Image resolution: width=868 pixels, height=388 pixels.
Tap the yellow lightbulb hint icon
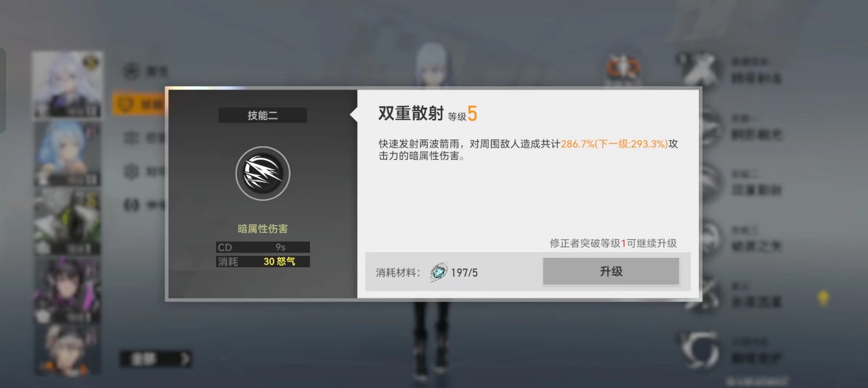pyautogui.click(x=824, y=298)
